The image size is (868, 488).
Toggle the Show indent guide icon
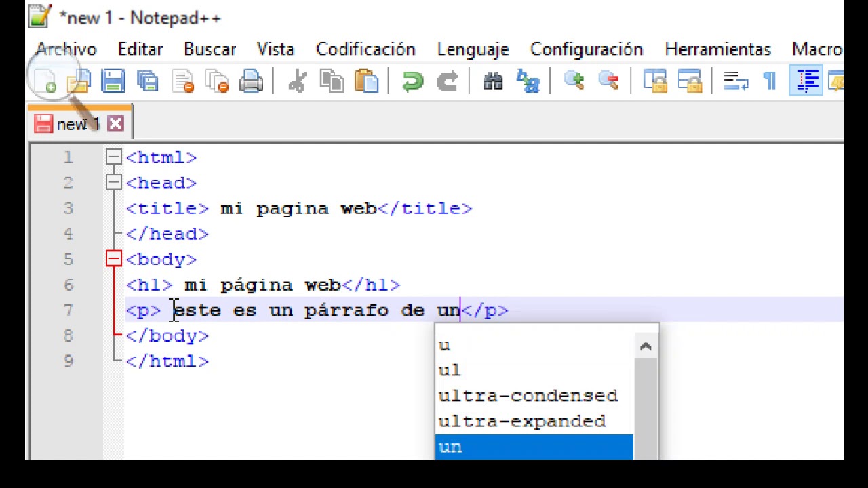pyautogui.click(x=807, y=81)
